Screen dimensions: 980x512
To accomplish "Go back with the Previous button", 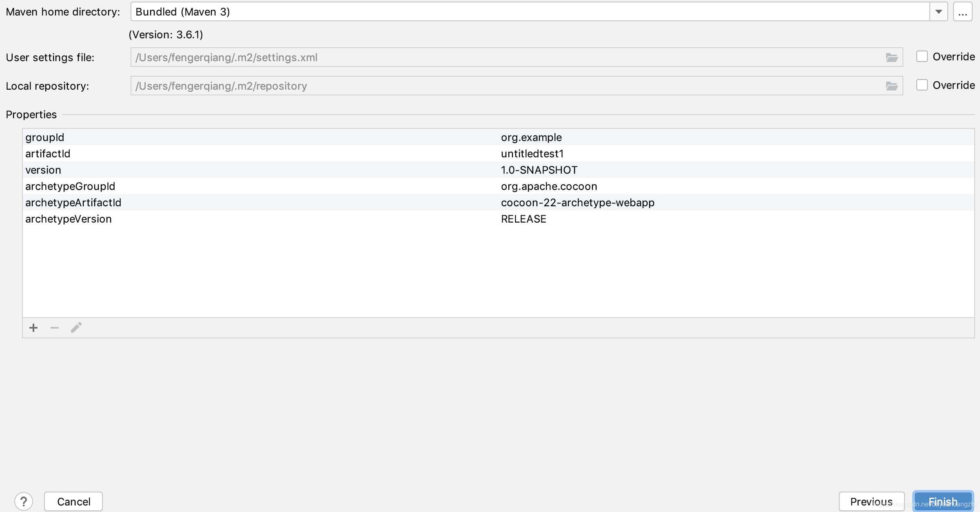I will 871,501.
